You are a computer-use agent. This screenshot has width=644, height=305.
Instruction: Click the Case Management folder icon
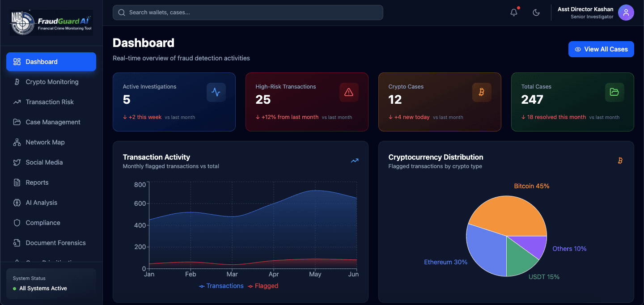tap(17, 122)
